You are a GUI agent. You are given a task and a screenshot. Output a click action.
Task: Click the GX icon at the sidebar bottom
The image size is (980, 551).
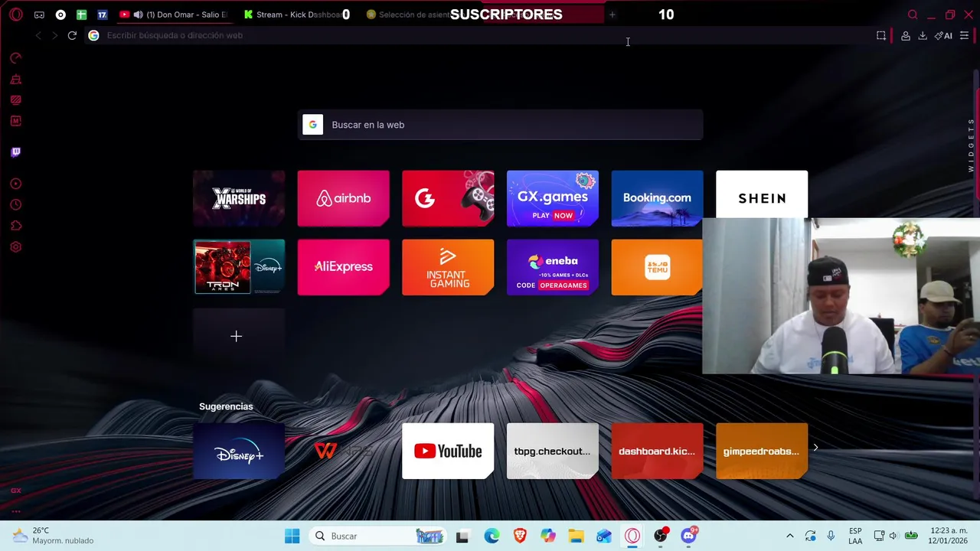tap(15, 491)
